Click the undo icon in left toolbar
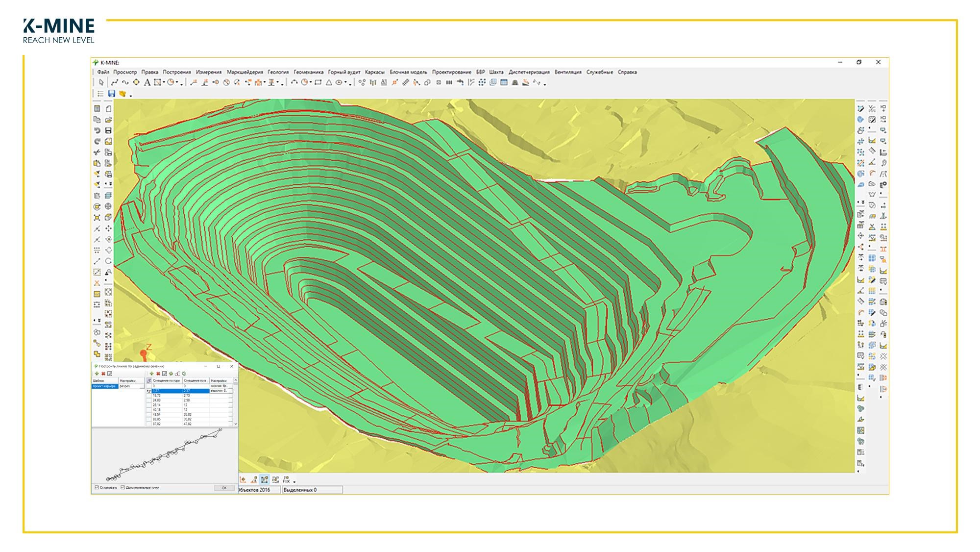 tap(97, 130)
